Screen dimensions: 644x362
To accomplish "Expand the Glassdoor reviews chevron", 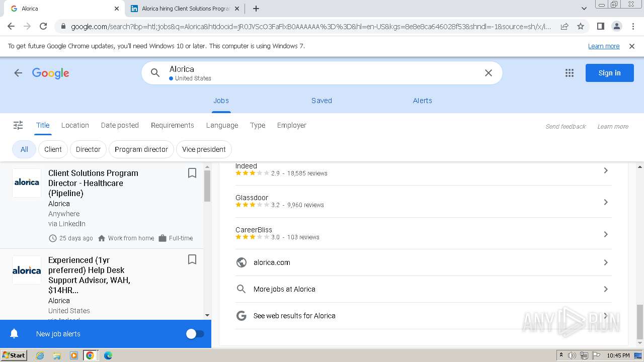I will tap(606, 202).
